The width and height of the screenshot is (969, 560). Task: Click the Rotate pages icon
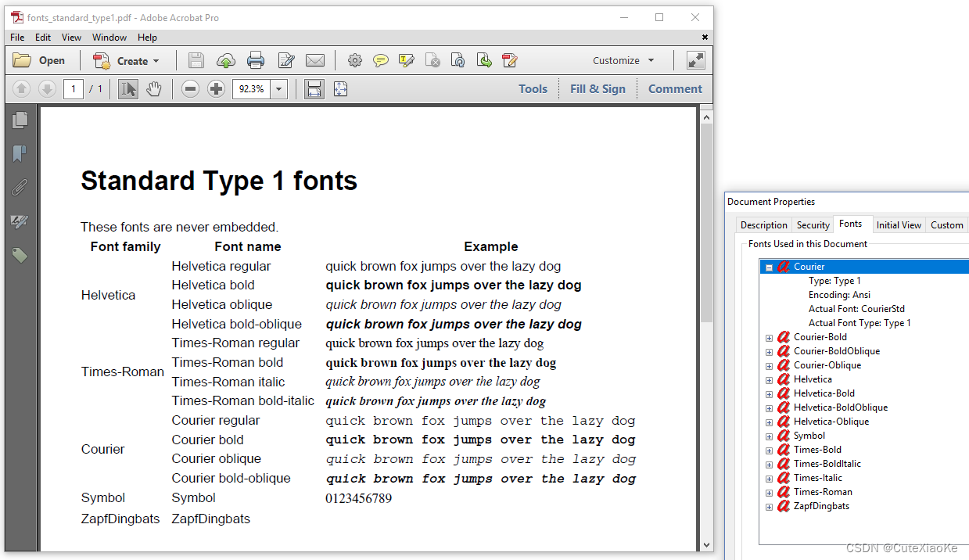(x=458, y=60)
